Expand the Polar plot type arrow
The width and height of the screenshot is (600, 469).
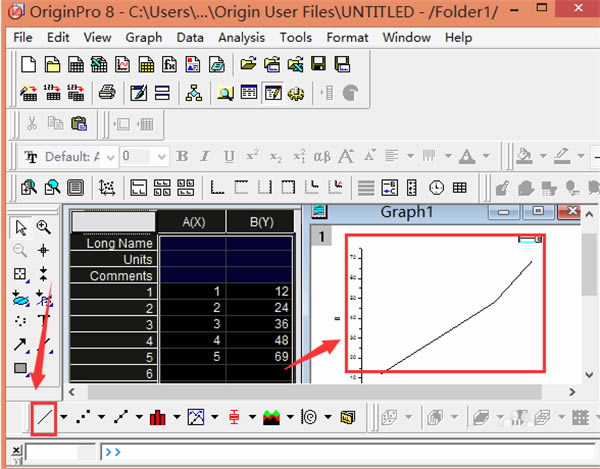pyautogui.click(x=328, y=417)
